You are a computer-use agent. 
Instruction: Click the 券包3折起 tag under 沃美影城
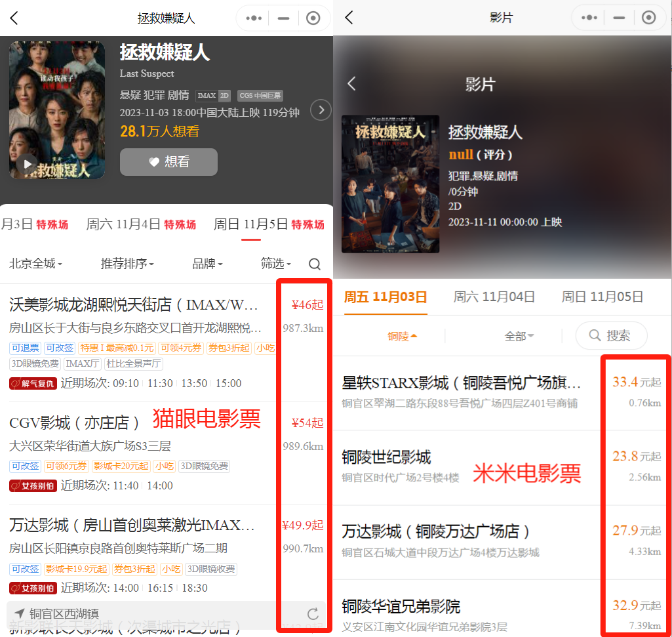[229, 348]
